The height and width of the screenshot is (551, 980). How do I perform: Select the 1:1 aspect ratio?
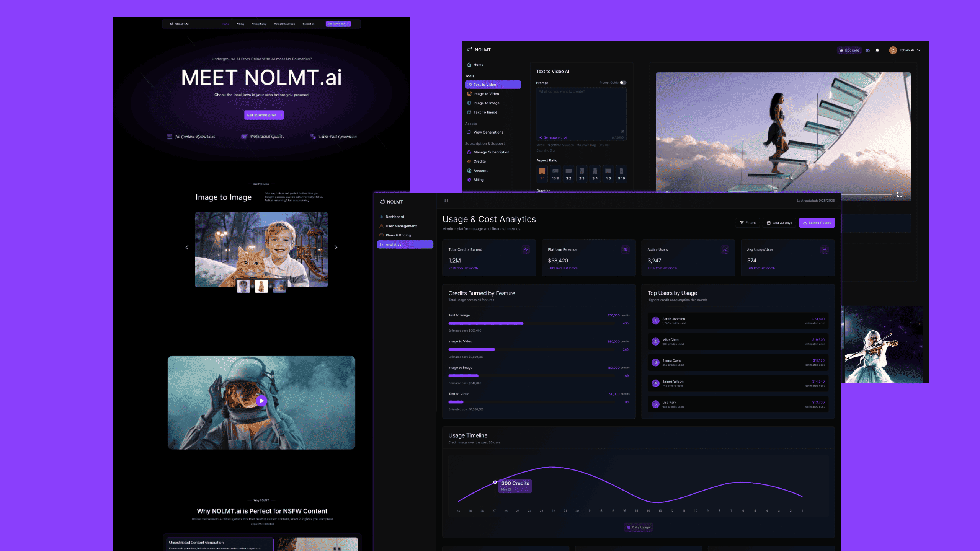[x=542, y=174]
